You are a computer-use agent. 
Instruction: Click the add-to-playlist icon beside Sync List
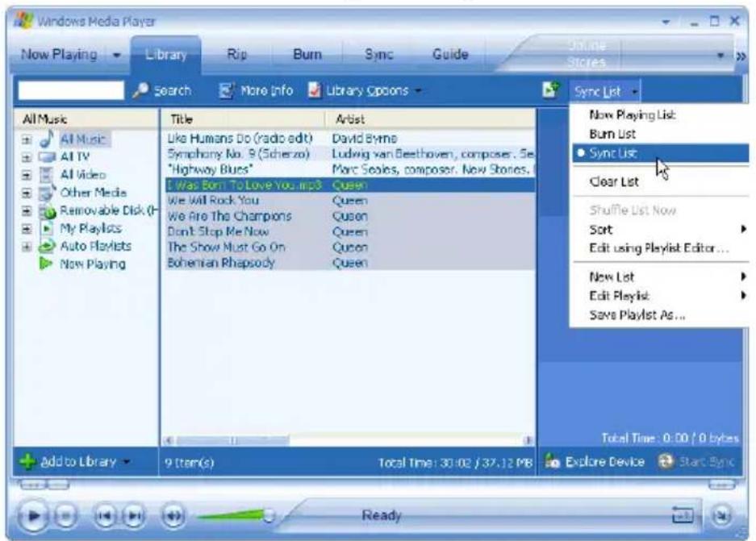click(550, 89)
